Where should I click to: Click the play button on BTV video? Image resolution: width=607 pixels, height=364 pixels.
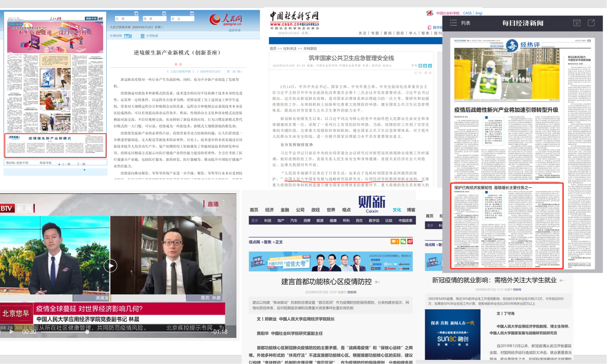(x=111, y=266)
